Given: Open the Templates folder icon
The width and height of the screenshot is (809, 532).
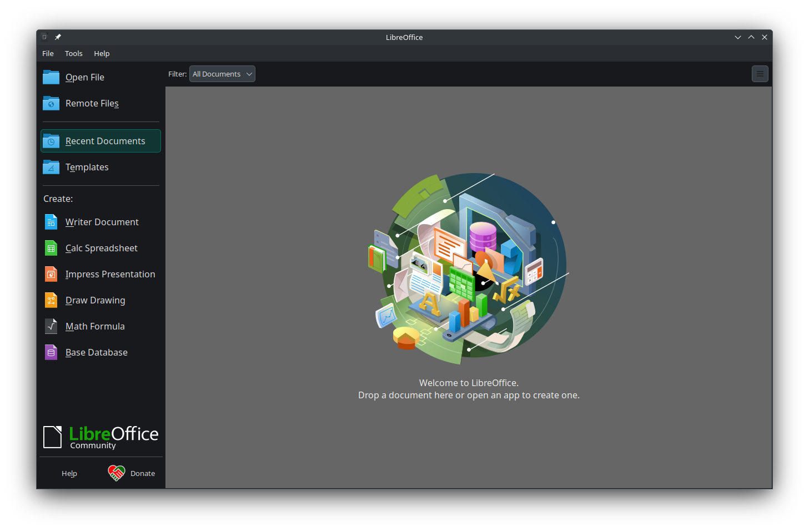Looking at the screenshot, I should click(x=51, y=167).
